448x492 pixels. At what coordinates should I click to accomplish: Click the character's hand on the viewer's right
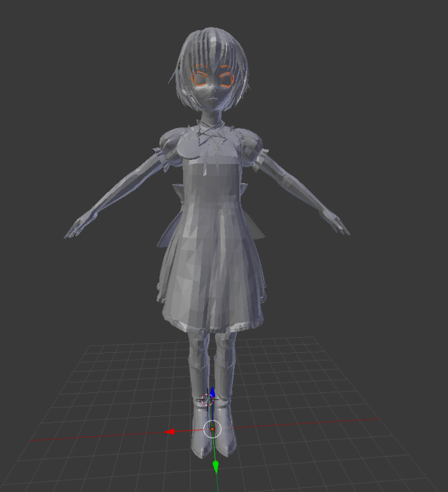coord(336,223)
